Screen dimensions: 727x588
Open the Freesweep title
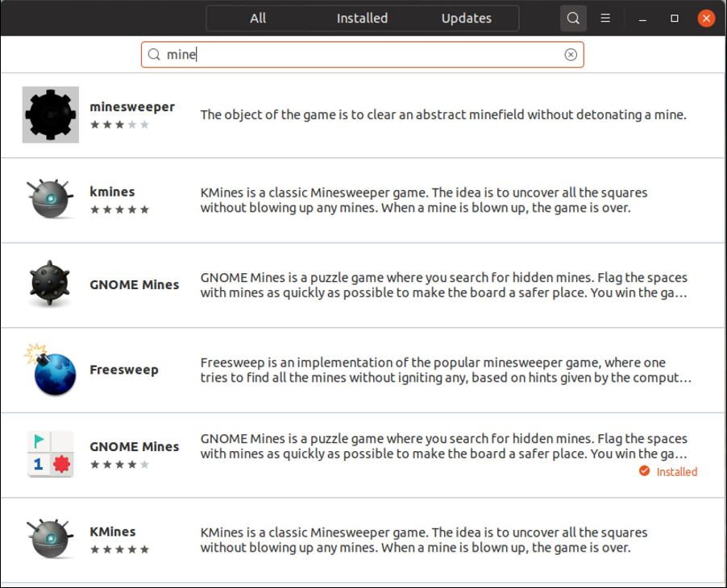pos(124,370)
